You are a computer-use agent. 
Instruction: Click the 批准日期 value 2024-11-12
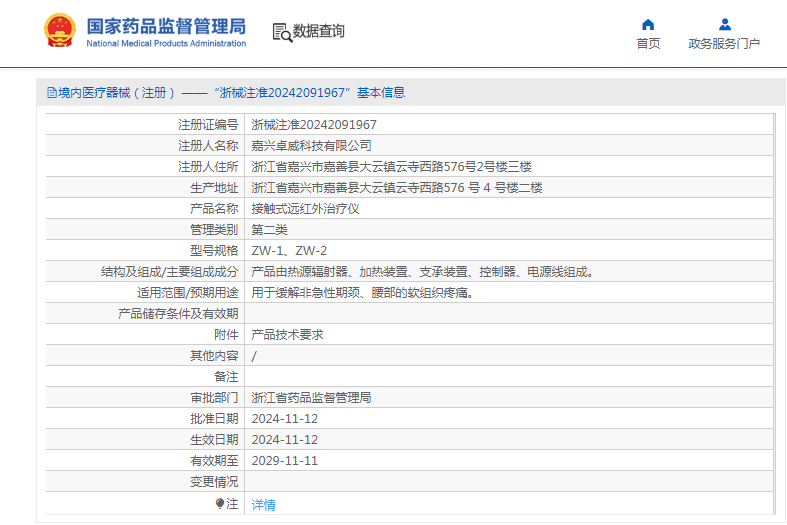pos(285,419)
